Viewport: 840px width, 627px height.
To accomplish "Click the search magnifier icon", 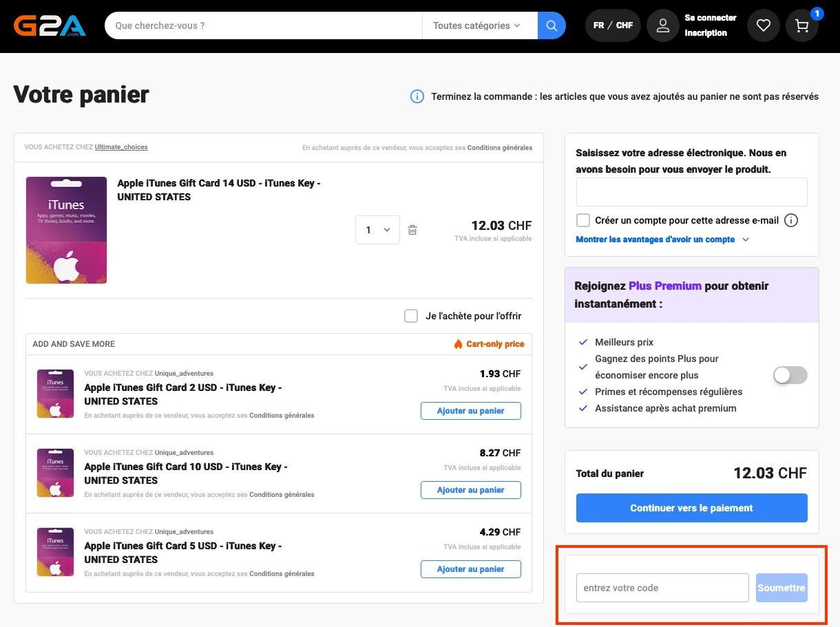I will [550, 25].
